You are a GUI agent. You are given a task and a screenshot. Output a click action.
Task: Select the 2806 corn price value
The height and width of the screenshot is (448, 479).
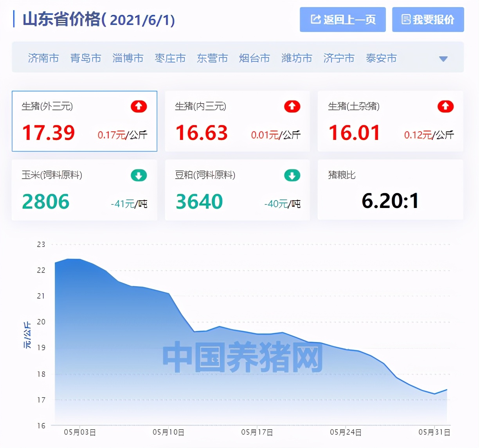click(x=46, y=202)
